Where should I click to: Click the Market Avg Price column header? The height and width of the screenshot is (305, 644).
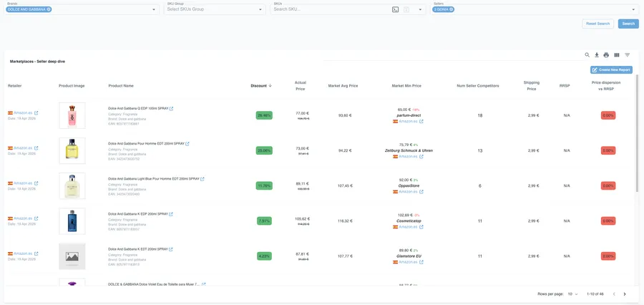(343, 86)
